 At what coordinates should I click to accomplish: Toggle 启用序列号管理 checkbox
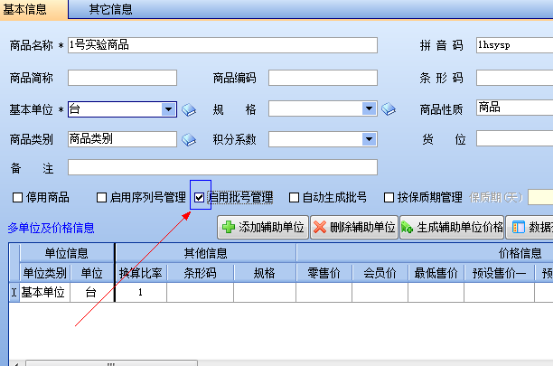pyautogui.click(x=102, y=197)
